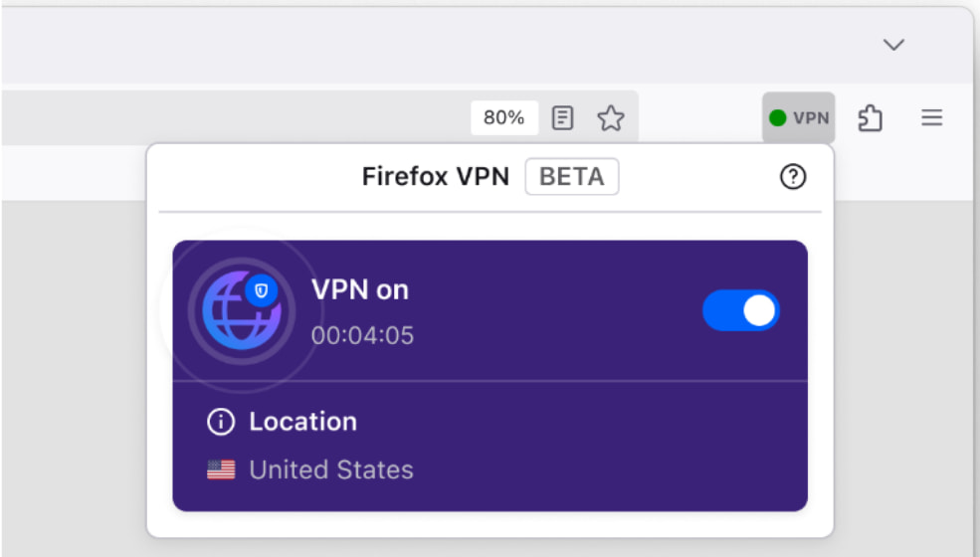Screen dimensions: 980x557
Task: Click the green VPN status dot
Action: tap(778, 118)
